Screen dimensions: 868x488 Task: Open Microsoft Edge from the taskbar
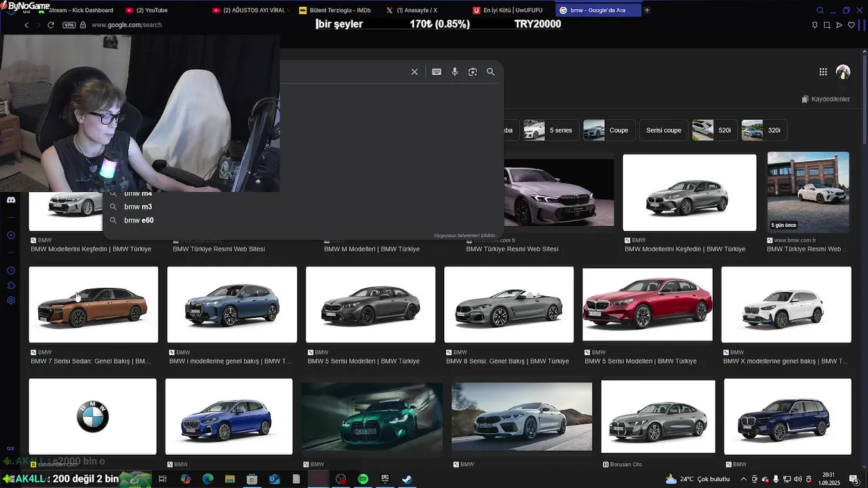coord(208,479)
